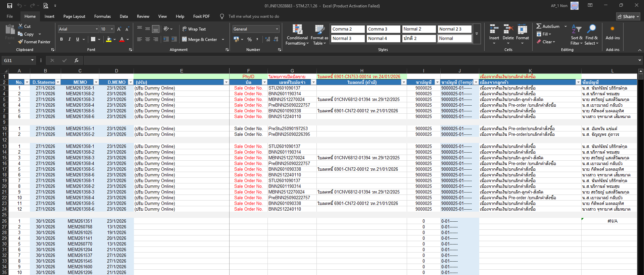Click the yellow fill color button
Screen dimensions: 644x275
click(108, 39)
